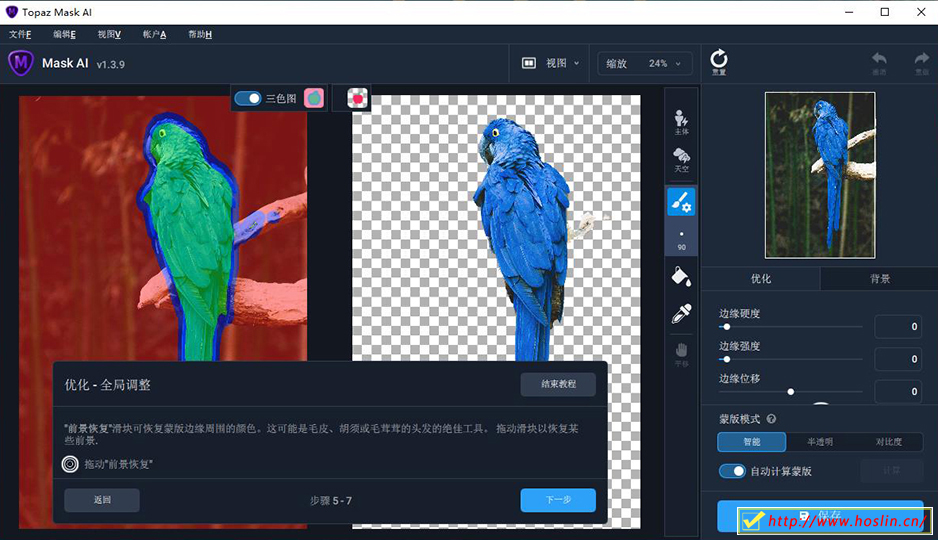The height and width of the screenshot is (540, 938).
Task: Open the 视图V menu
Action: (x=109, y=34)
